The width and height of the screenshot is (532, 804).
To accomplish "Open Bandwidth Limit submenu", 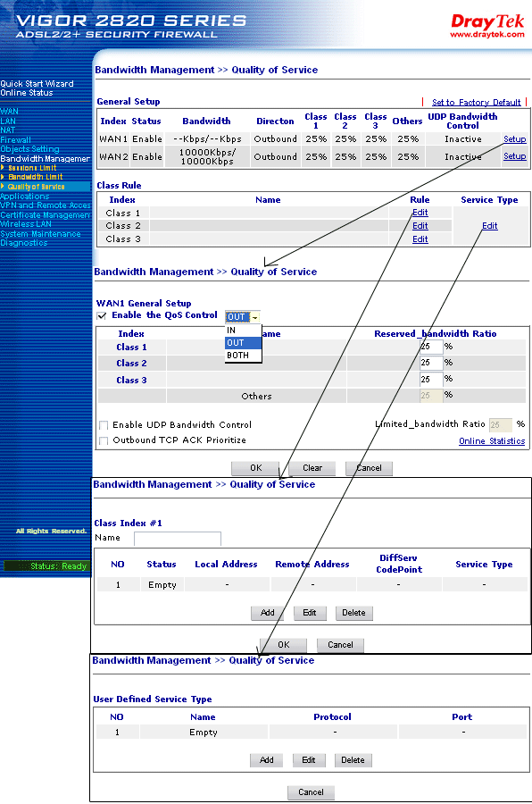I will pos(36,177).
